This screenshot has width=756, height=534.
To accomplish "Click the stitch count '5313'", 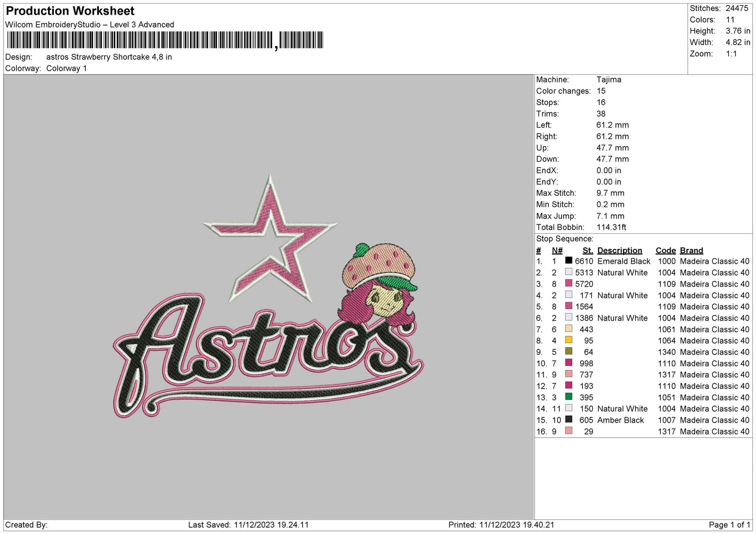I will point(584,272).
